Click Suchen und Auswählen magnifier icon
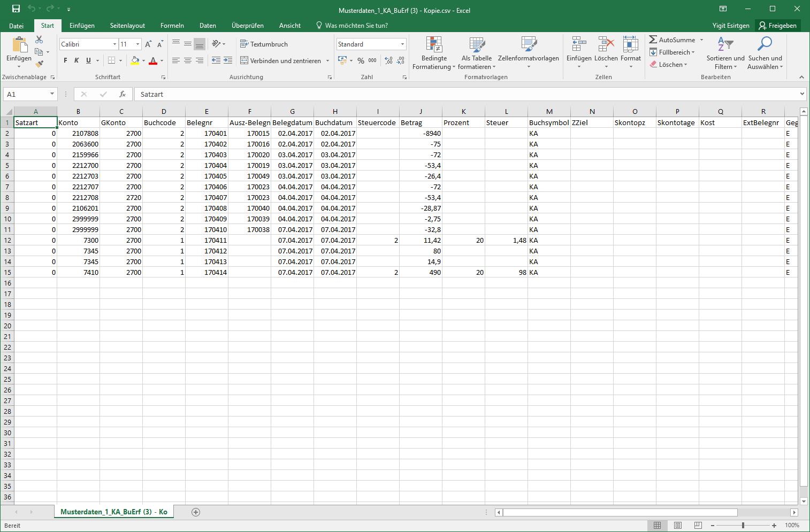 pyautogui.click(x=765, y=44)
